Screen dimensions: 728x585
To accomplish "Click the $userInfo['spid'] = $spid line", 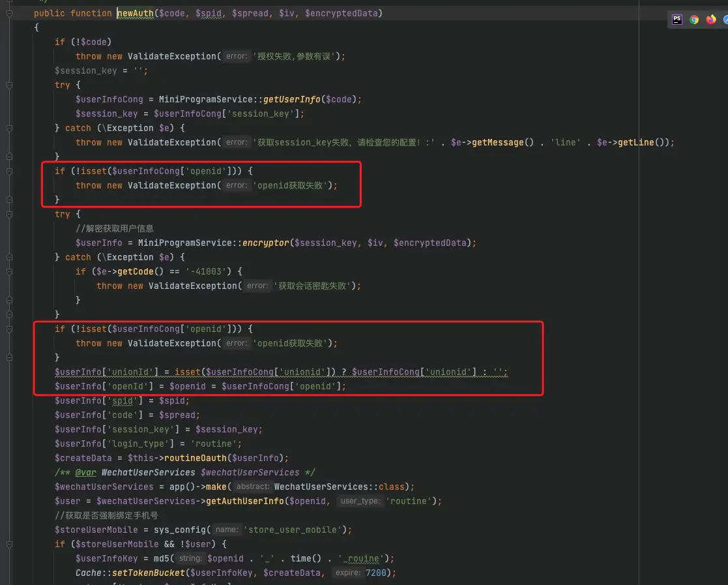I will 122,401.
